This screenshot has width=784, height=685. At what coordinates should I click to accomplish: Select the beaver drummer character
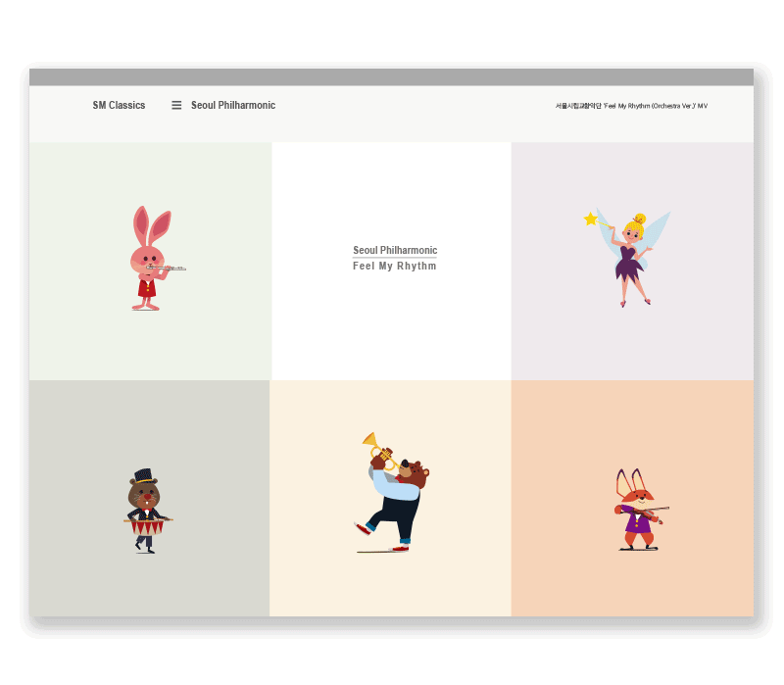[148, 511]
